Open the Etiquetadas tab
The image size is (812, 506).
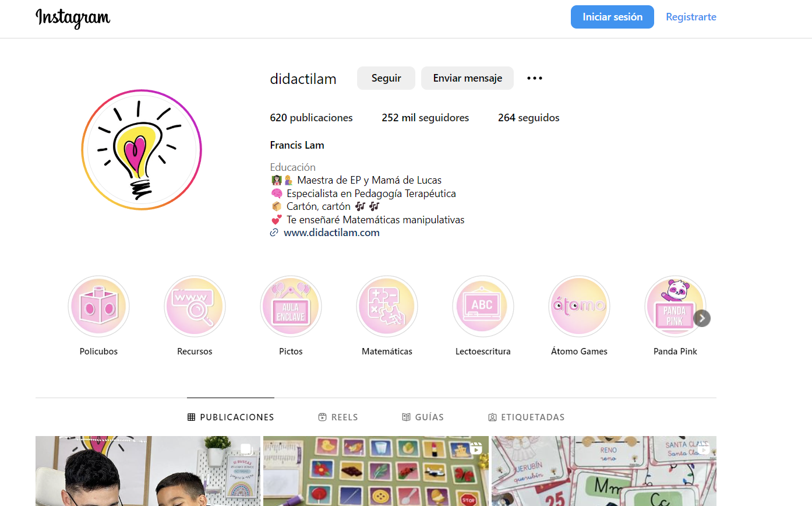tap(527, 417)
